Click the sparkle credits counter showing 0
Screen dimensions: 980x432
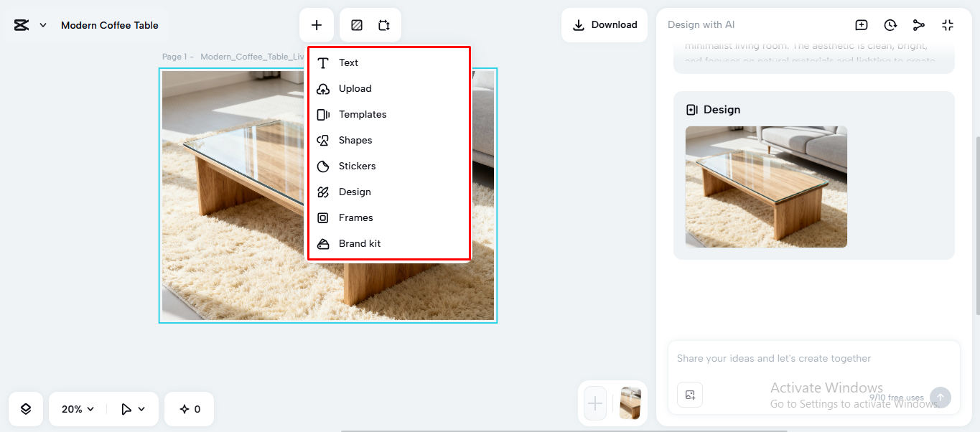pos(190,409)
